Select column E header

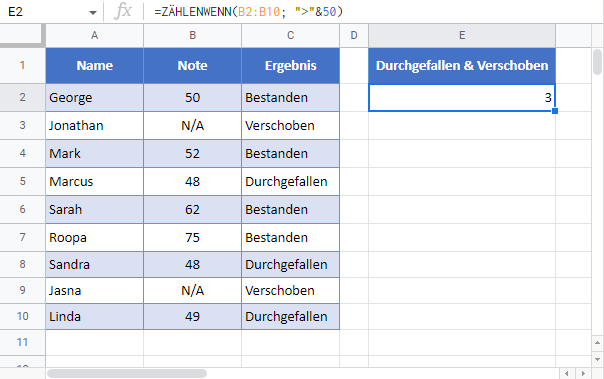pyautogui.click(x=462, y=35)
